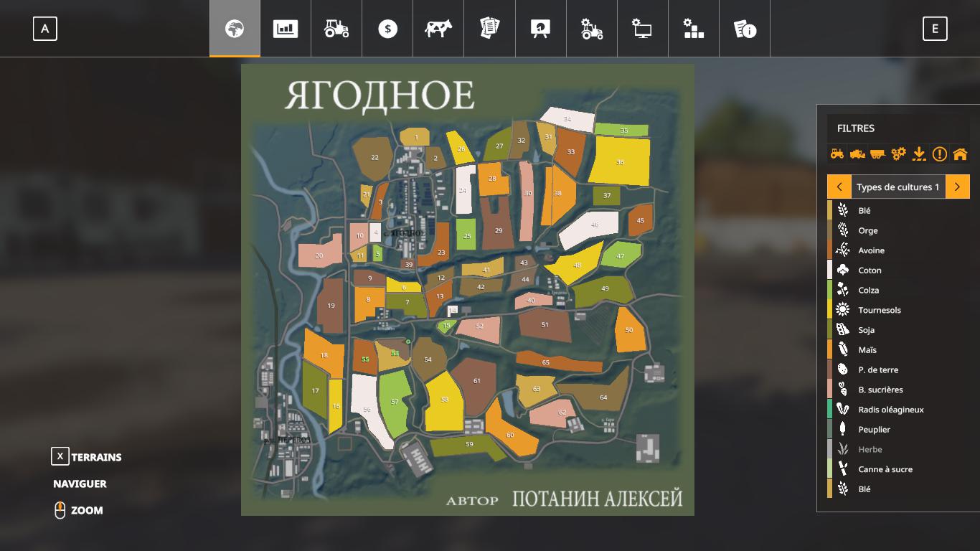Toggle the house filter in Filtres

point(960,154)
